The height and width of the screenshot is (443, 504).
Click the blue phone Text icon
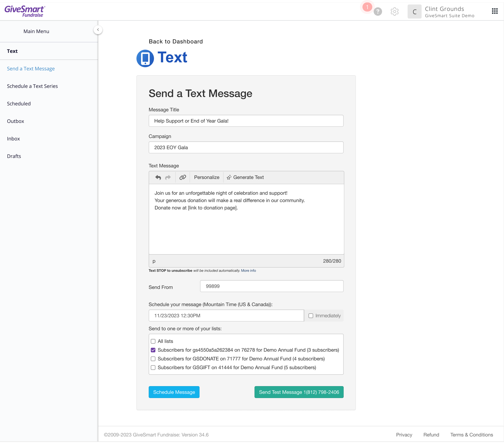[x=145, y=58]
